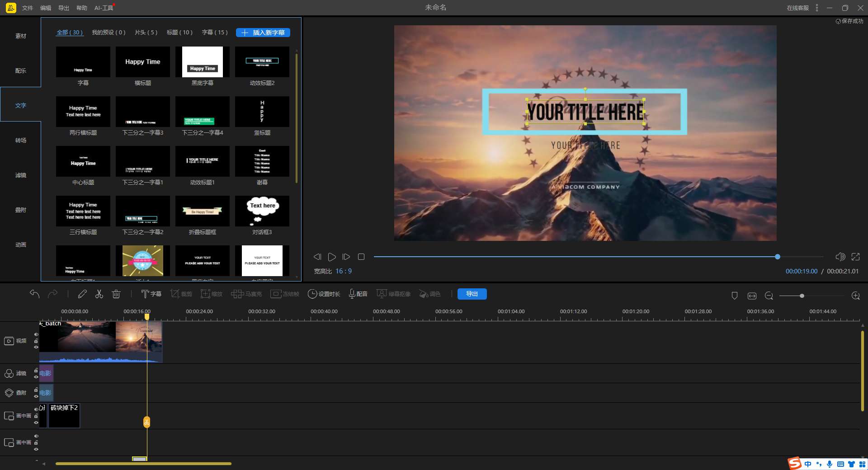
Task: Open the pencil edit tool
Action: pyautogui.click(x=82, y=294)
